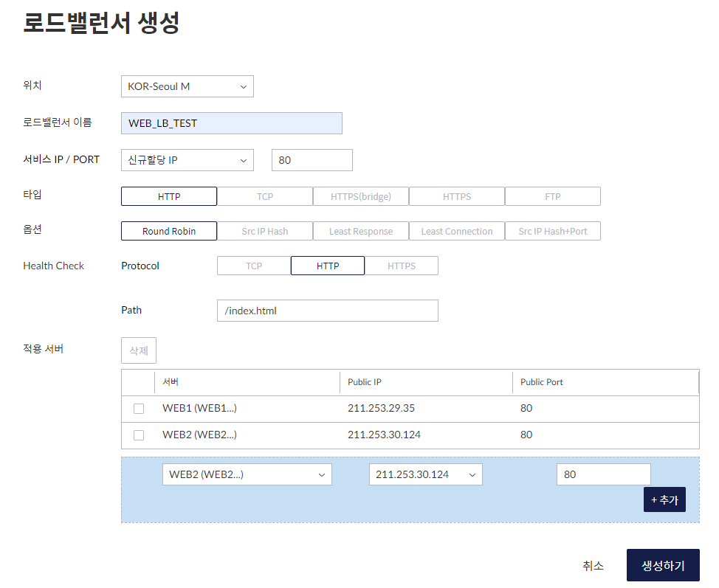
Task: Set Health Check protocol to HTTPS
Action: [402, 266]
